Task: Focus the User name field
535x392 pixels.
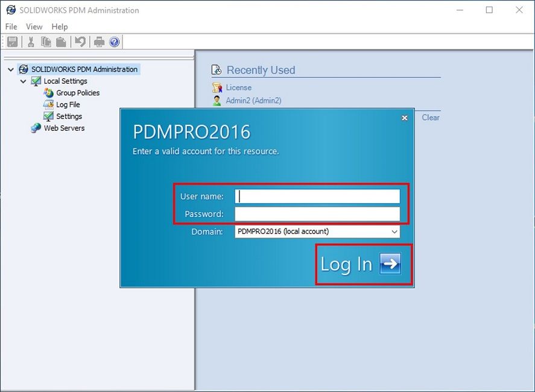Action: [317, 197]
